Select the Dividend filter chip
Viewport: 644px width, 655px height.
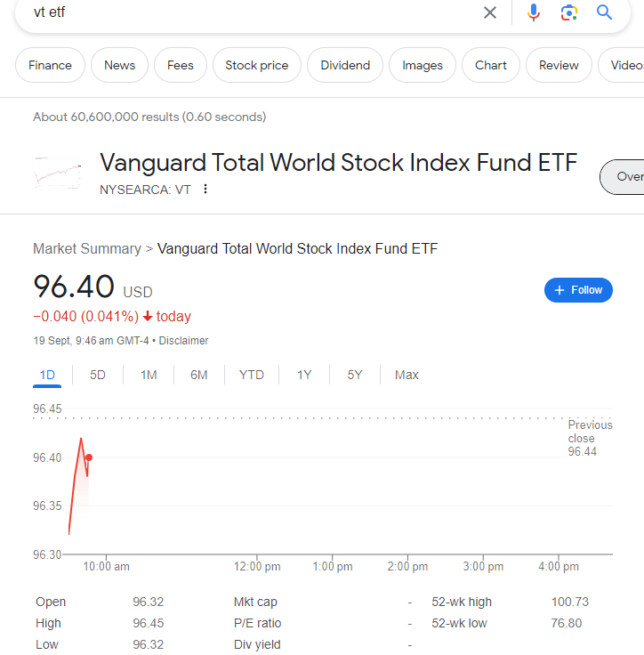click(x=345, y=65)
